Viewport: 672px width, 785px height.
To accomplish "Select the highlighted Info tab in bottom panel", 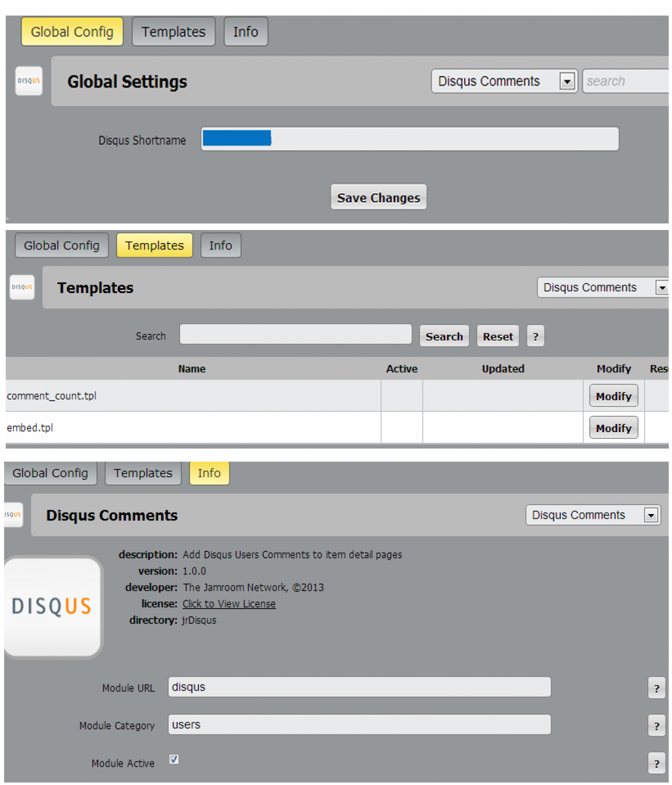I will click(x=209, y=473).
